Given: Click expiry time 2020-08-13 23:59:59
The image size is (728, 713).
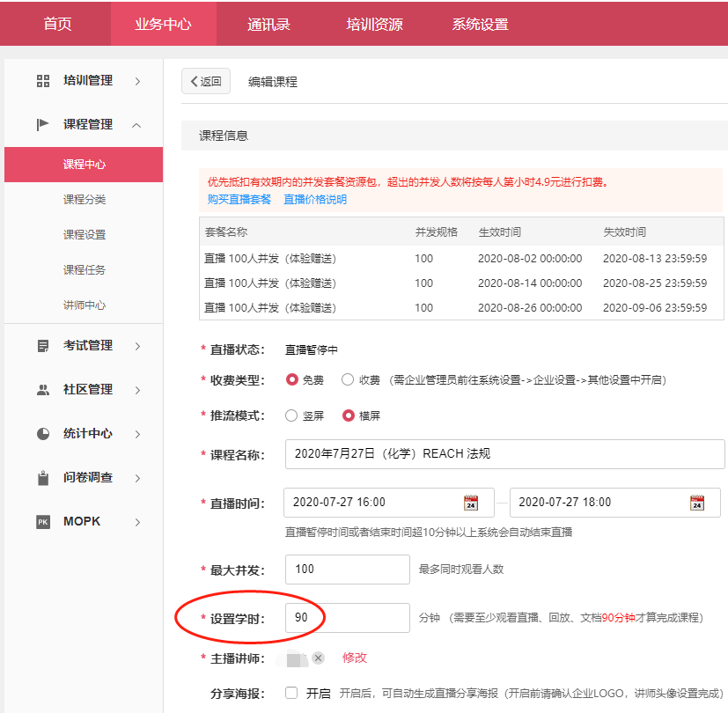Looking at the screenshot, I should [655, 259].
